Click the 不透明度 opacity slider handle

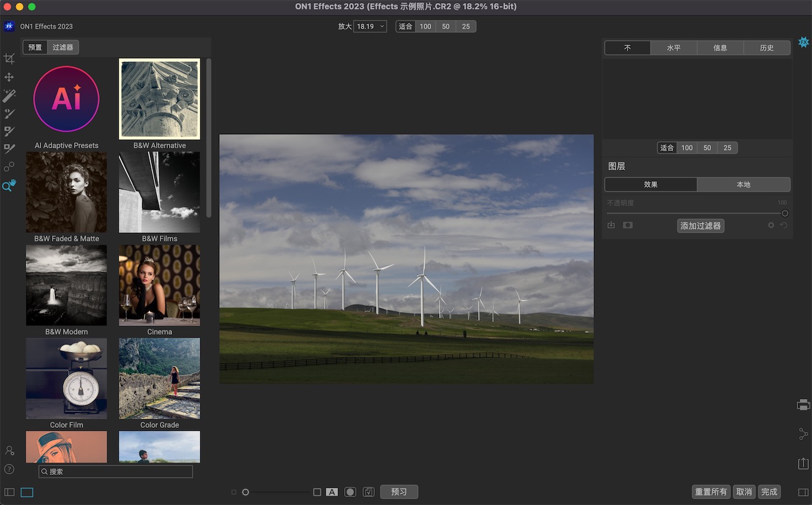pos(785,213)
